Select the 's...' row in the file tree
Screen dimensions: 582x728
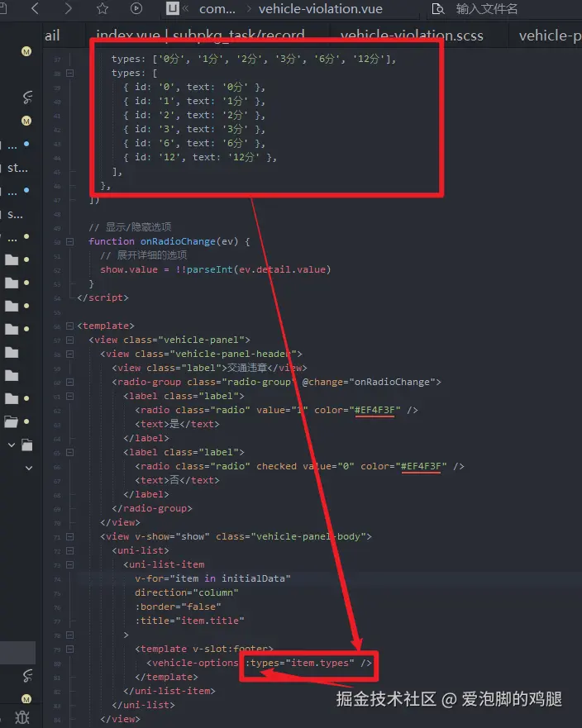15,215
